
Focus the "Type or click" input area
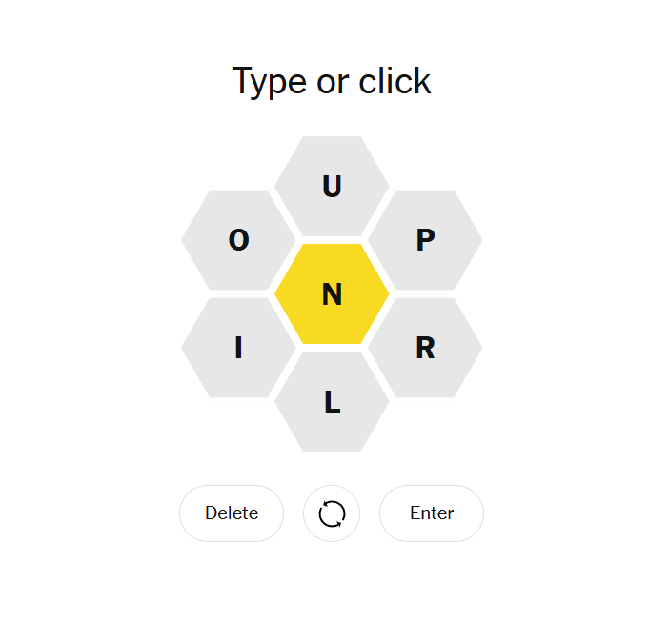click(332, 82)
